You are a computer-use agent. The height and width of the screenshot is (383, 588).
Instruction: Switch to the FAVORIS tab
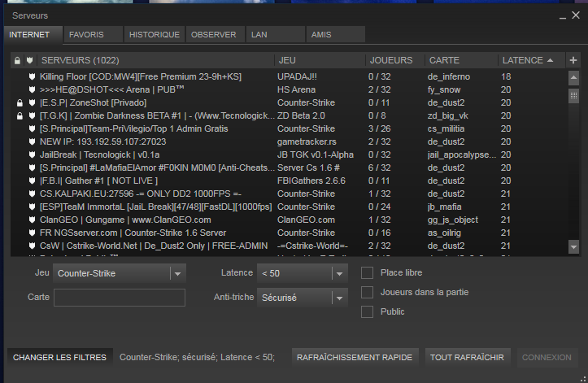[94, 34]
